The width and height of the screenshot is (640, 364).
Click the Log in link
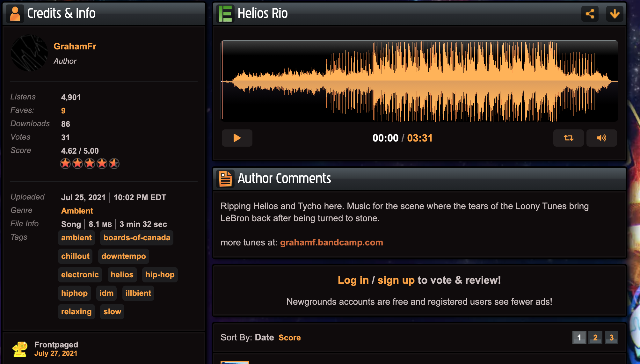pyautogui.click(x=353, y=280)
